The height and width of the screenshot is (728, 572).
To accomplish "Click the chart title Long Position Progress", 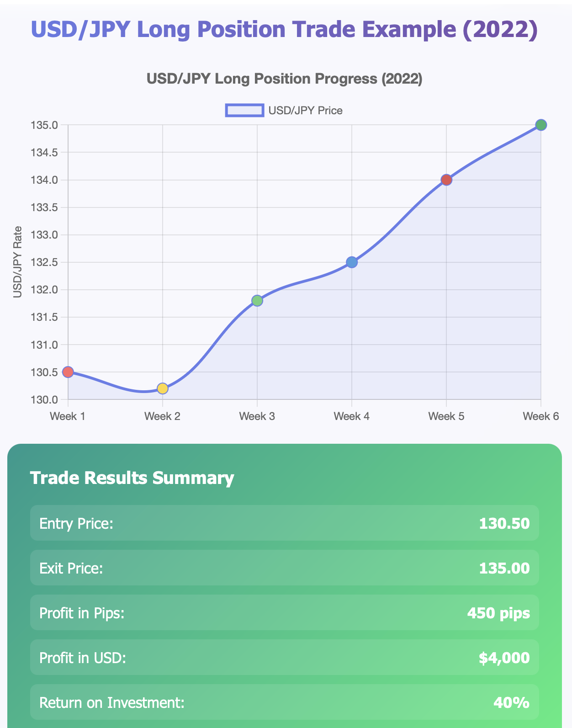I will (284, 79).
